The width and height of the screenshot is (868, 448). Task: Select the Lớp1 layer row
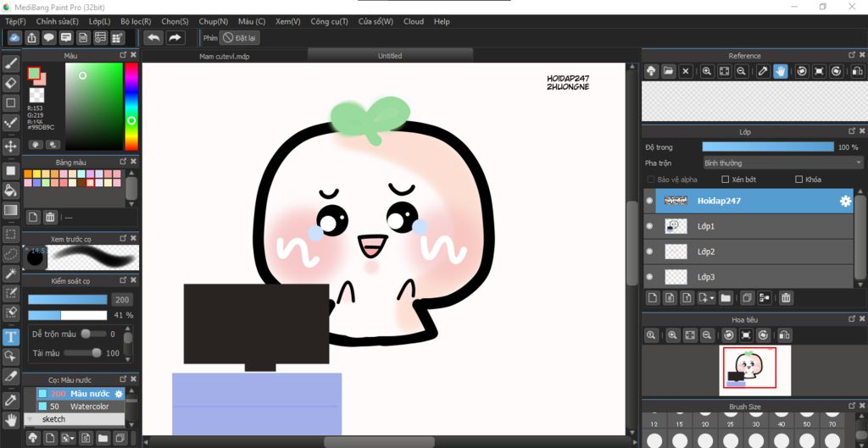pos(750,226)
